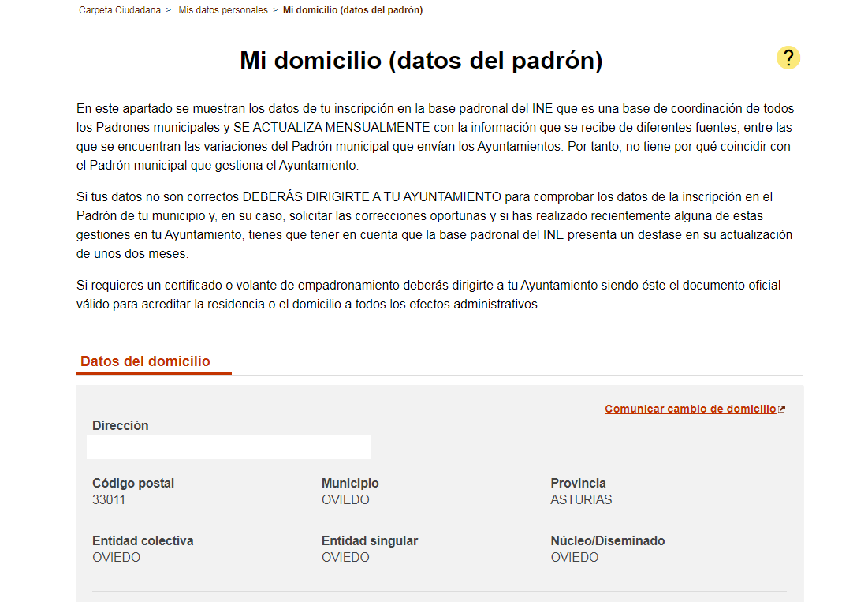This screenshot has height=602, width=868.
Task: Click the white Dirección value box
Action: [x=229, y=447]
